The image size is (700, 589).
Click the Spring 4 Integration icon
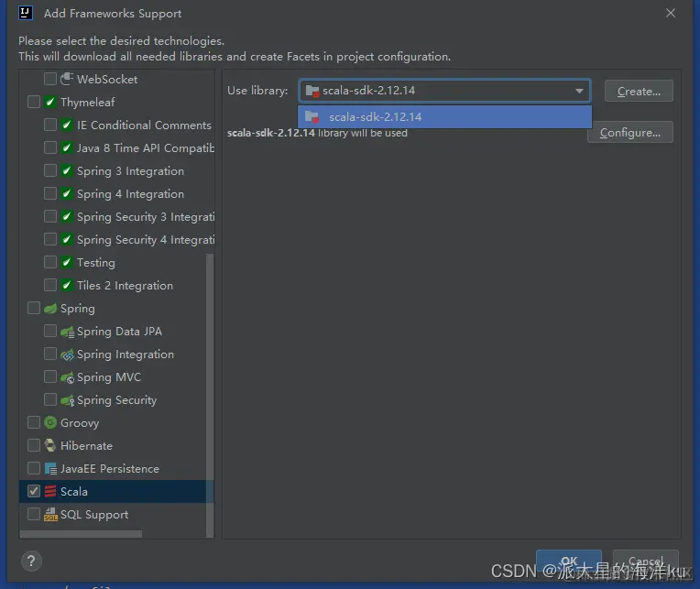click(67, 193)
